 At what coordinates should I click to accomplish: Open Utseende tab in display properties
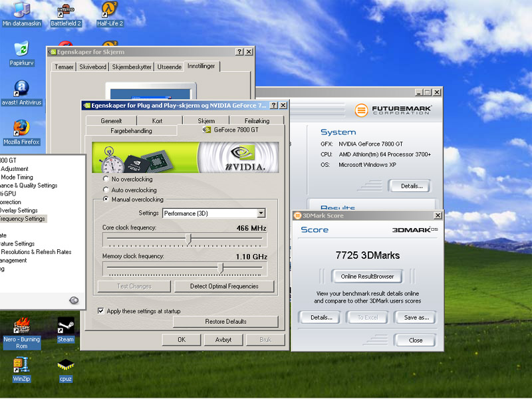tap(170, 67)
